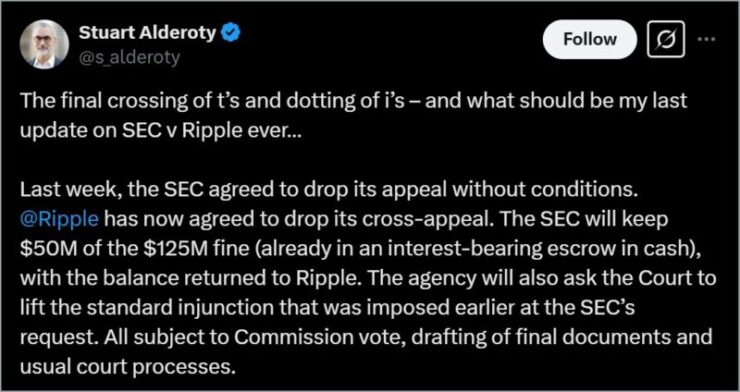Click the last line "usual court processes."
The image size is (740, 392).
[128, 367]
